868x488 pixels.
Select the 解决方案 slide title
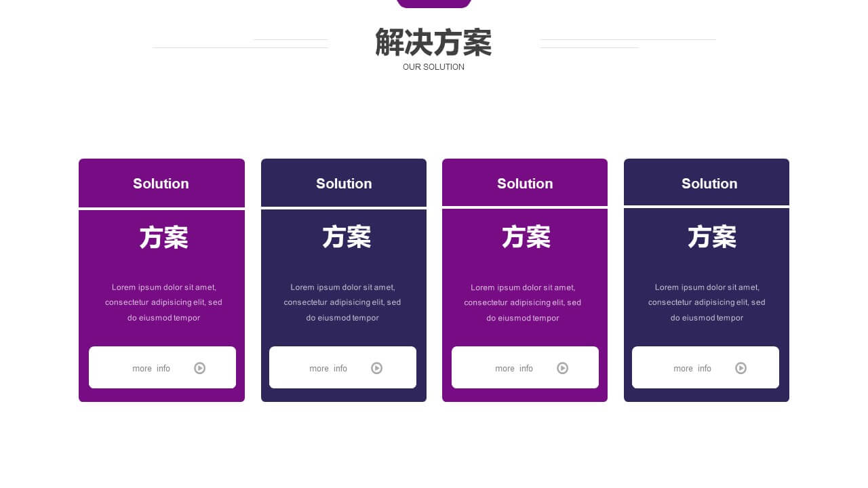(433, 42)
